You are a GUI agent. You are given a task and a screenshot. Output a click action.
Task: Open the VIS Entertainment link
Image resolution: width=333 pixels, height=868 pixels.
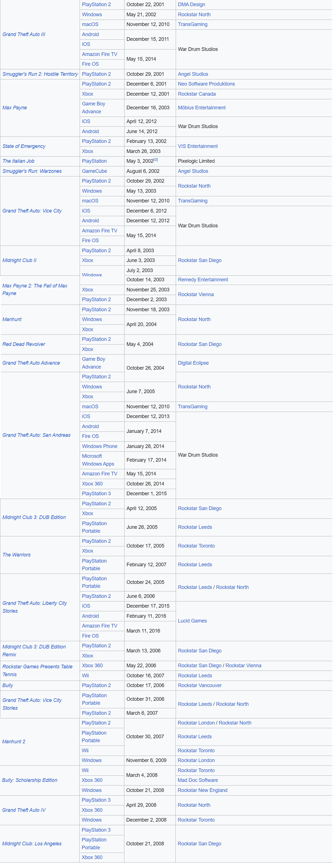pos(198,146)
